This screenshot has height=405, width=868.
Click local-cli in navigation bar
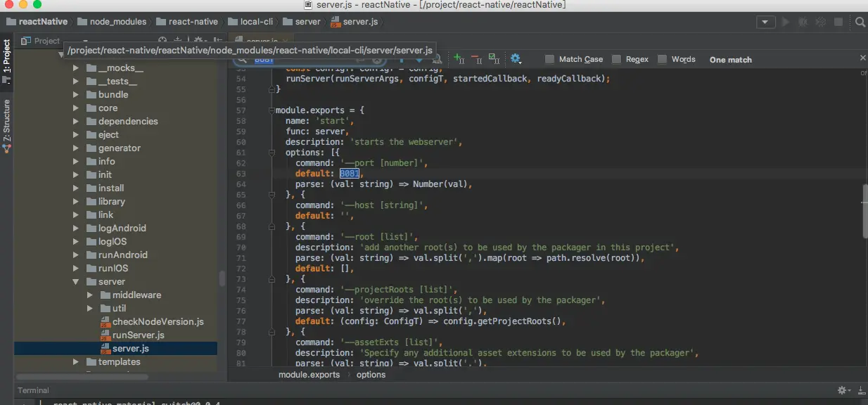tap(250, 22)
